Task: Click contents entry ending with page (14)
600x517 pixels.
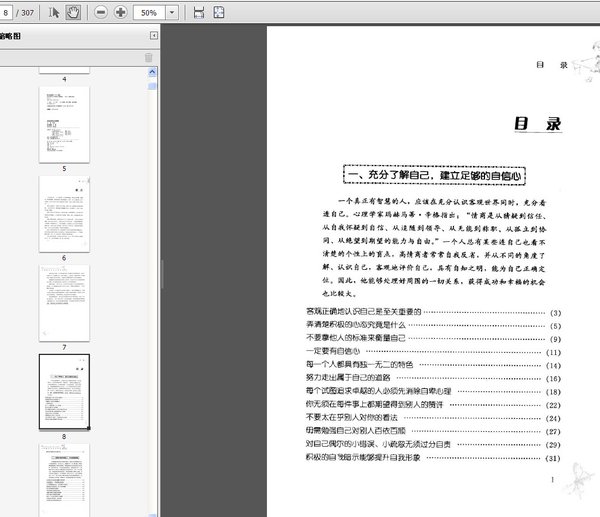Action: click(434, 365)
